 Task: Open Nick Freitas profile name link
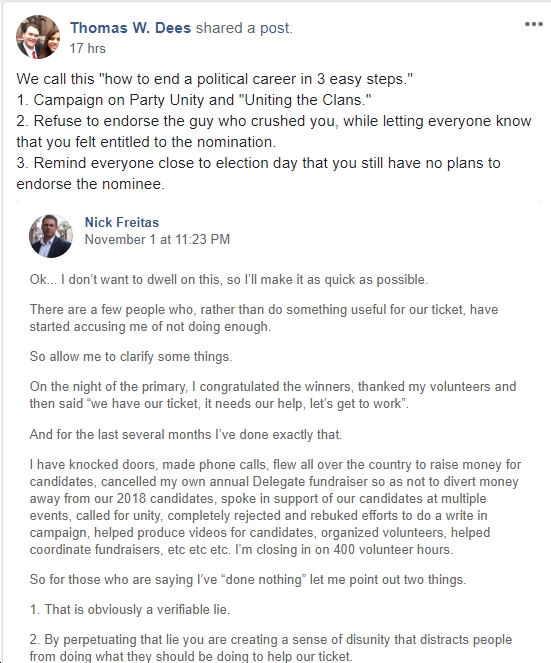point(122,222)
